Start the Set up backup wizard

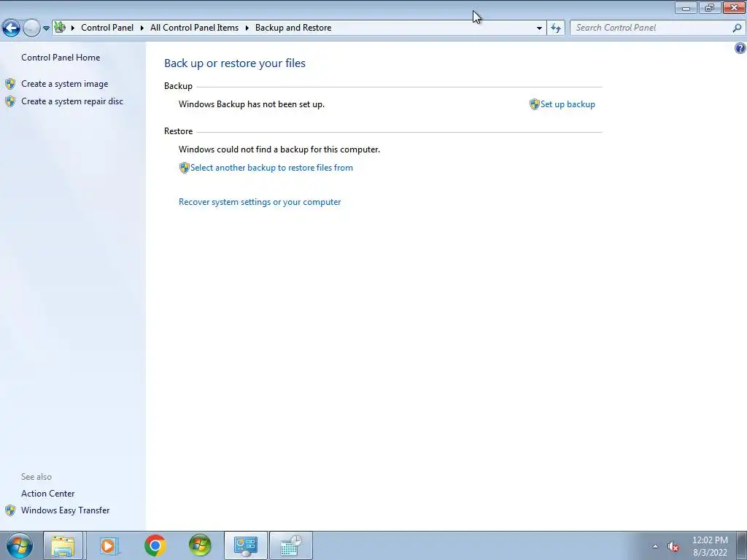[x=568, y=104]
